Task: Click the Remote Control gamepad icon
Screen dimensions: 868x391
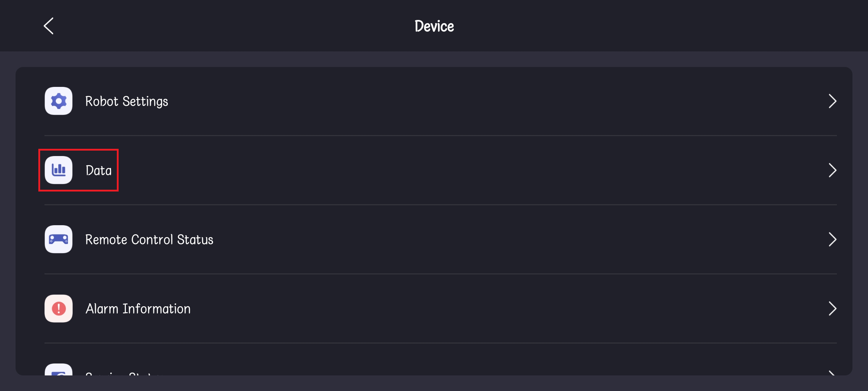Action: (59, 239)
